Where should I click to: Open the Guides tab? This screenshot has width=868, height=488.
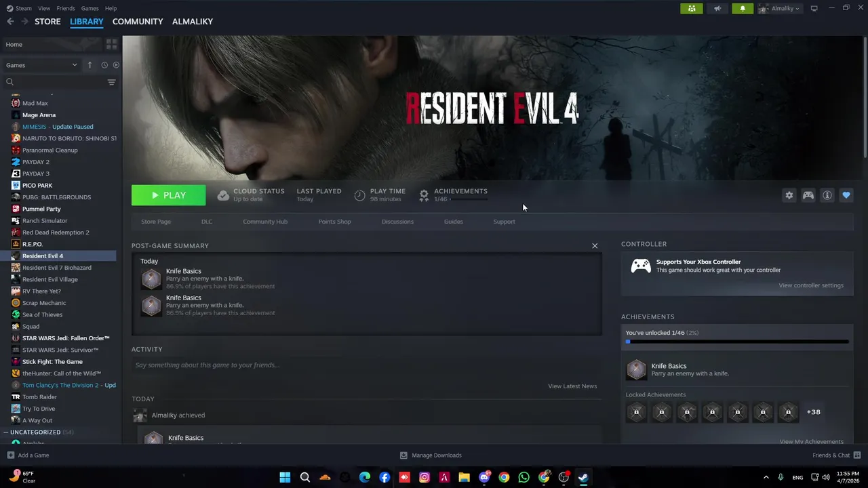(x=454, y=222)
